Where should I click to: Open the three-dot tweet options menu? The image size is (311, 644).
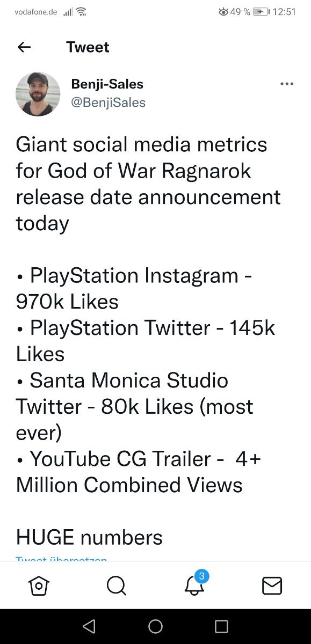[x=287, y=84]
